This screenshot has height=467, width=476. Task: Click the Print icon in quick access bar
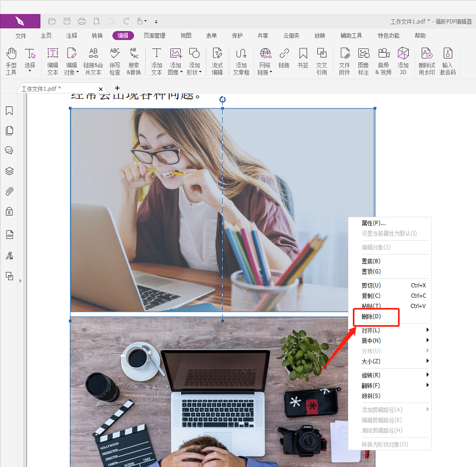82,21
